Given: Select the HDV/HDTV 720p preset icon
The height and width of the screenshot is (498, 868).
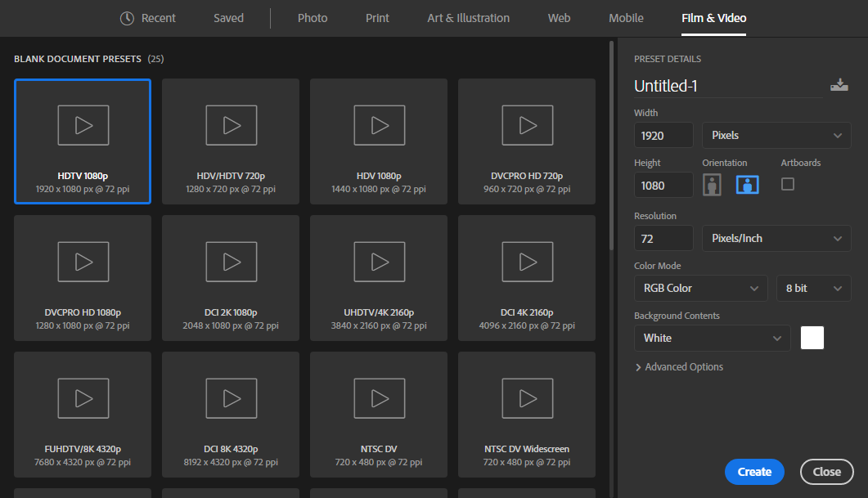Looking at the screenshot, I should point(231,126).
